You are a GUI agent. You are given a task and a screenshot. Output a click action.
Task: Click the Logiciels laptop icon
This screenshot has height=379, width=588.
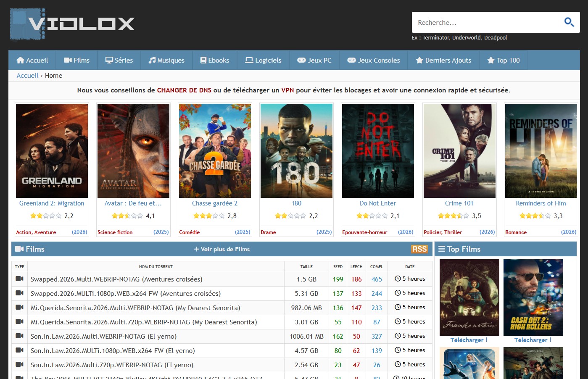(249, 60)
